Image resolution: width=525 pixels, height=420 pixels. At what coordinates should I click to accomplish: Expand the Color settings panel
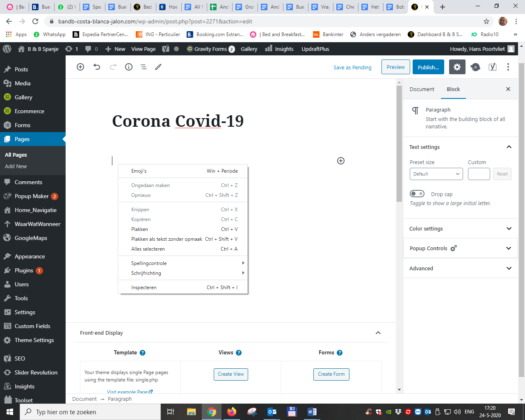pyautogui.click(x=460, y=228)
